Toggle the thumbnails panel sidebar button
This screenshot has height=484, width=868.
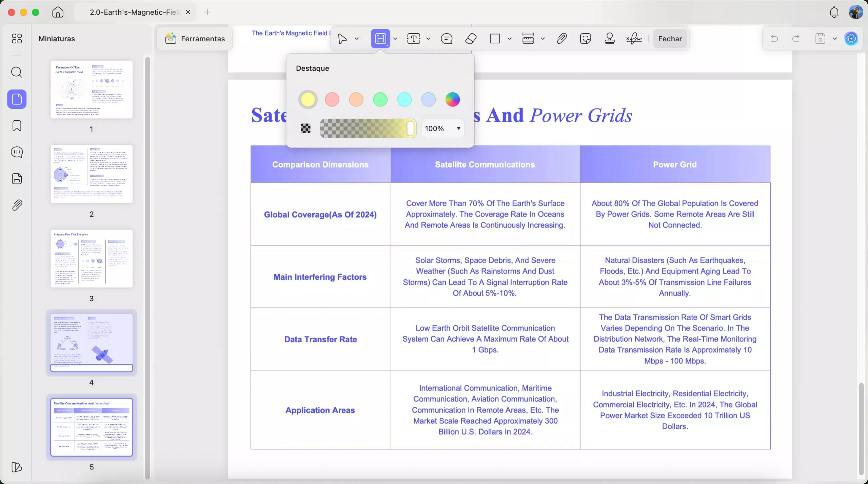click(17, 99)
